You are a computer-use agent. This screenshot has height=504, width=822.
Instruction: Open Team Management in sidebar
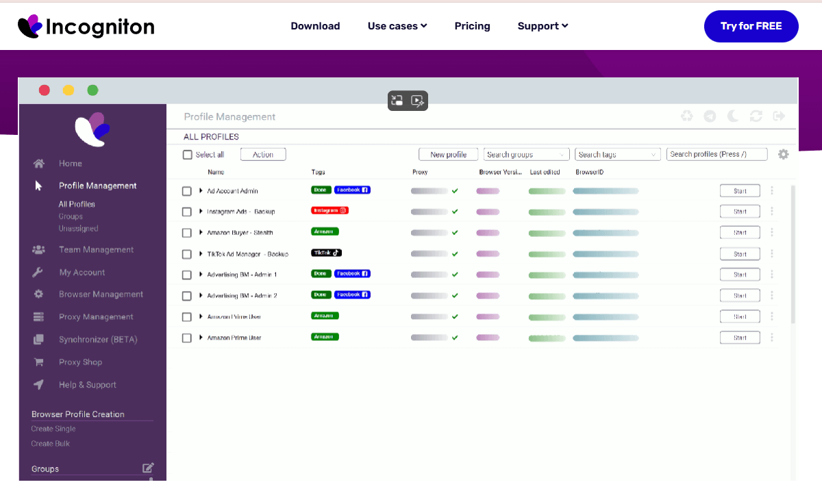tap(96, 250)
